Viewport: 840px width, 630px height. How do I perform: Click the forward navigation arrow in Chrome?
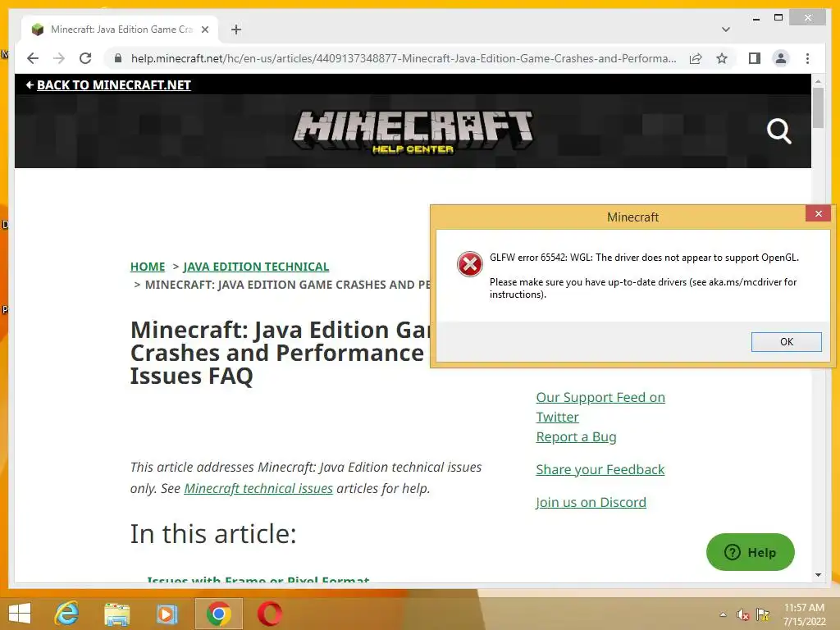(59, 58)
